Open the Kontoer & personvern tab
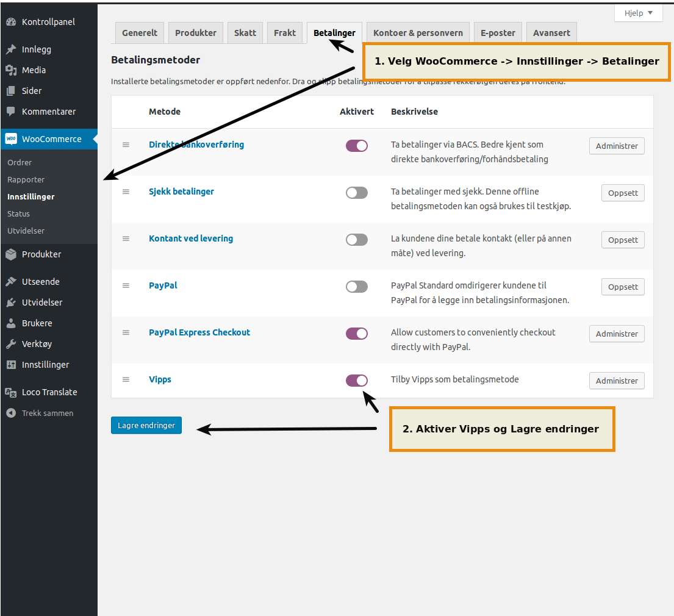Viewport: 674px width, 616px height. point(418,33)
